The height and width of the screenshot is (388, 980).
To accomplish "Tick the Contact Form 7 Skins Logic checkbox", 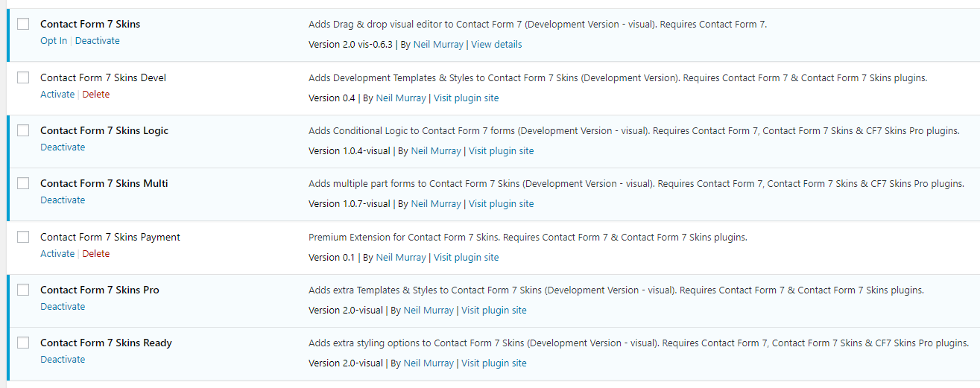I will coord(23,130).
